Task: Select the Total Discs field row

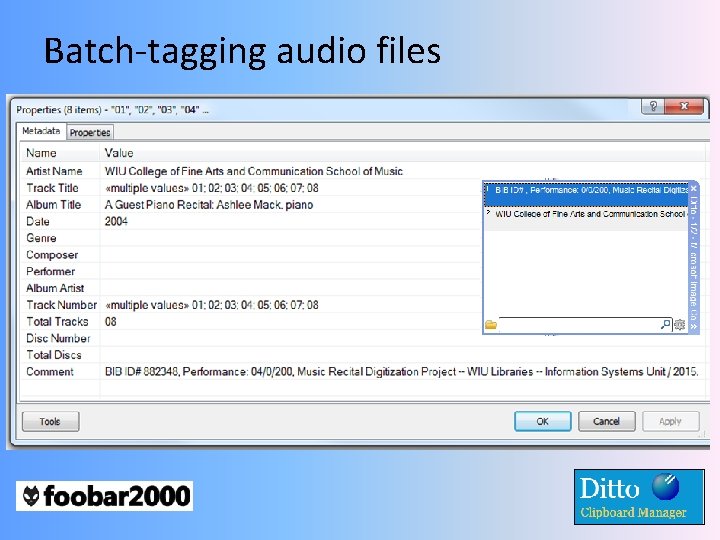Action: [363, 355]
